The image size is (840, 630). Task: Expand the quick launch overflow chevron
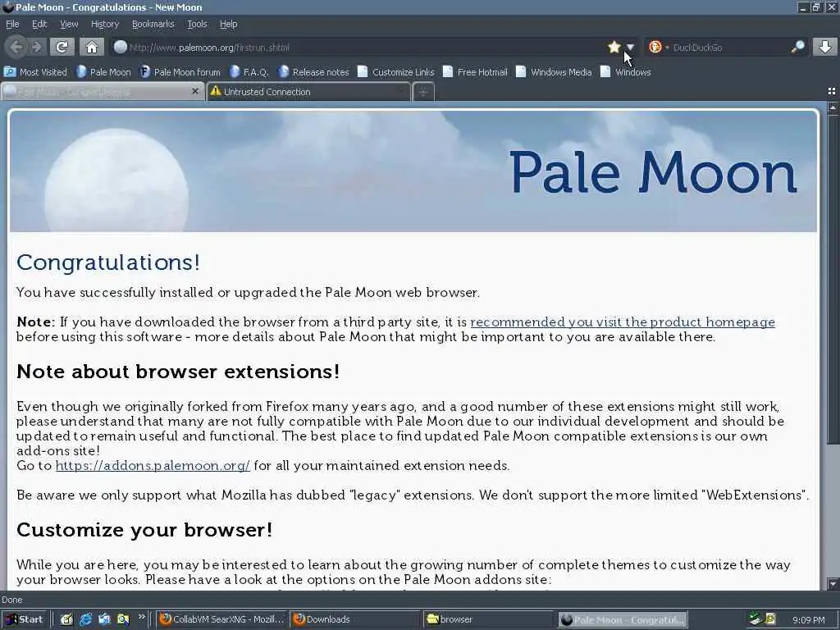click(141, 617)
